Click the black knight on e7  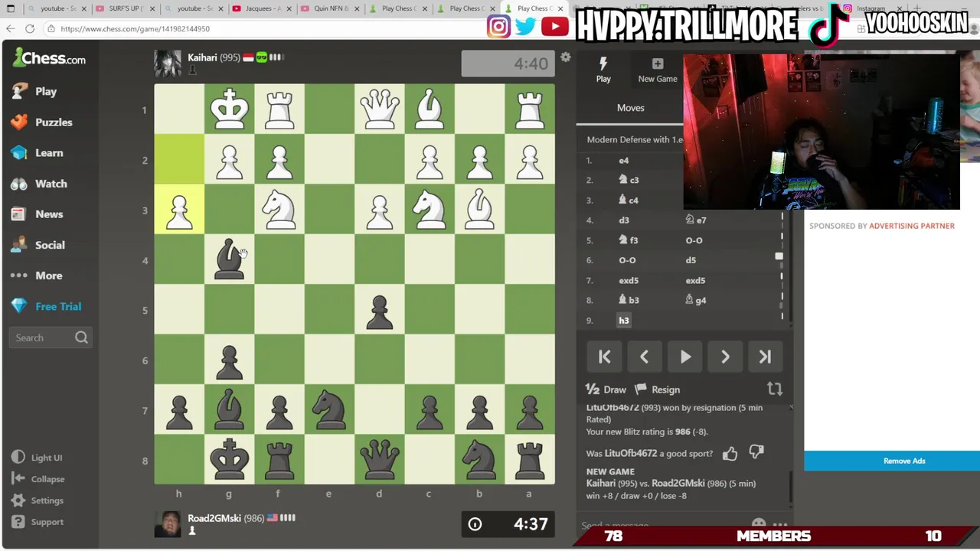pos(329,410)
